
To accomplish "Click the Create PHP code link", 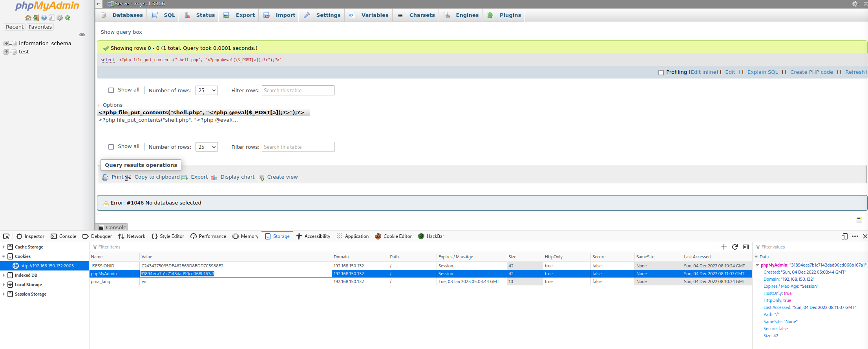I will (811, 72).
